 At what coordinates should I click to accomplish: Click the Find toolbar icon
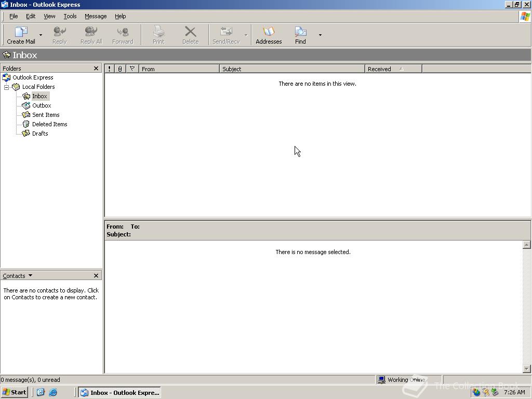(x=300, y=35)
